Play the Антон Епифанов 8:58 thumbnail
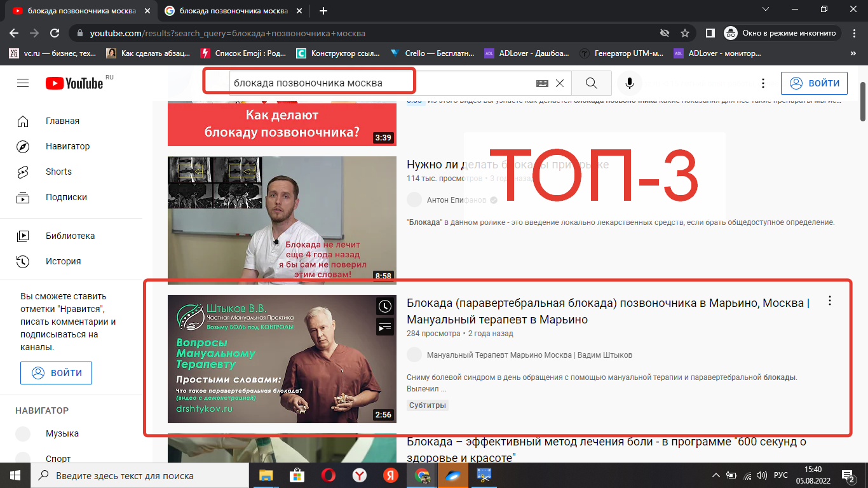The image size is (868, 488). tap(282, 220)
